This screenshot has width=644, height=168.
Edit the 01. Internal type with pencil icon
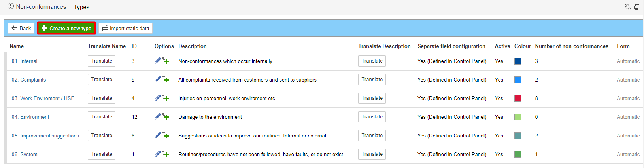tap(157, 61)
